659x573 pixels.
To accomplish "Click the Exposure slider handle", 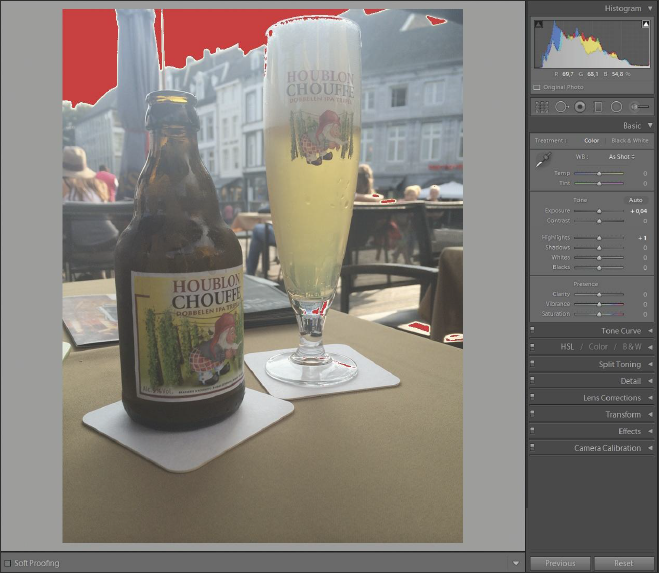I will click(x=599, y=211).
